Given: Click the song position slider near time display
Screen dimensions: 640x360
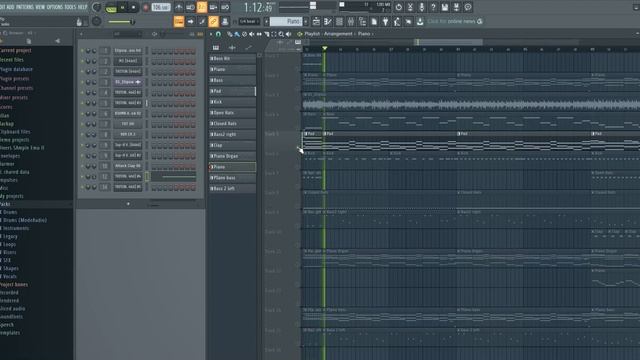Looking at the screenshot, I should 313,6.
